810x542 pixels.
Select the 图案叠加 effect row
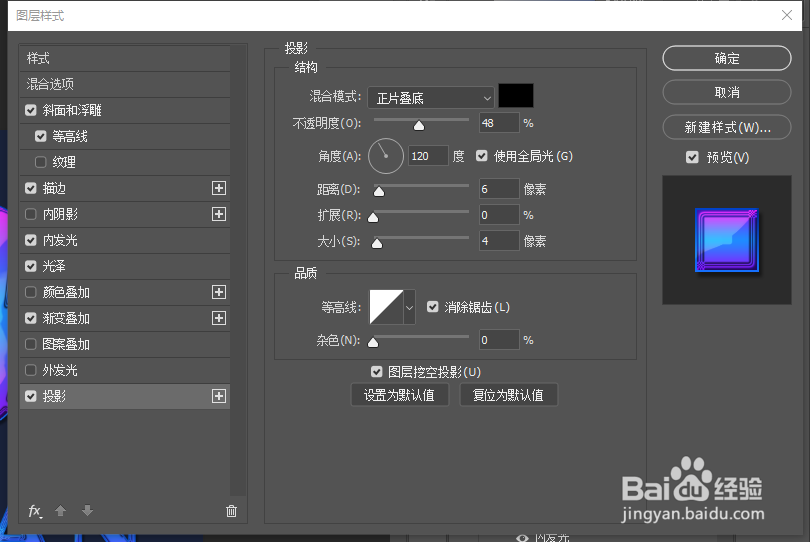[x=124, y=344]
